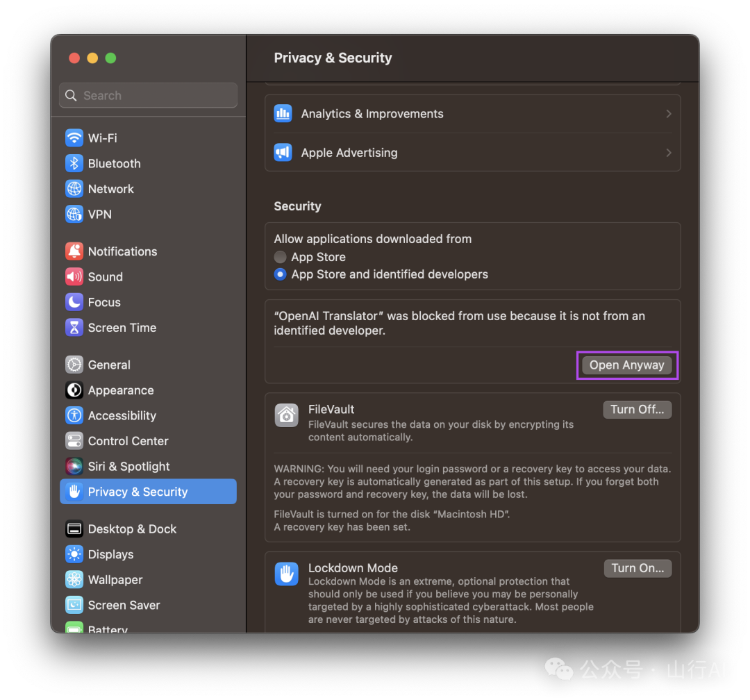Click the Focus moon icon
The height and width of the screenshot is (700, 750).
(74, 302)
